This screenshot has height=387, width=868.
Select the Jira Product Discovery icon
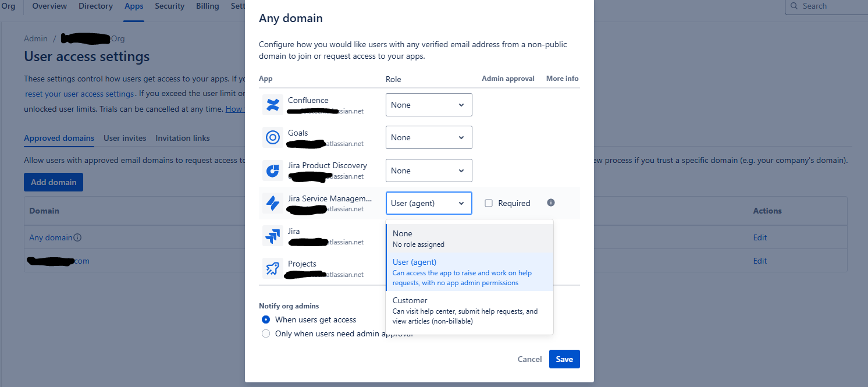pos(272,170)
